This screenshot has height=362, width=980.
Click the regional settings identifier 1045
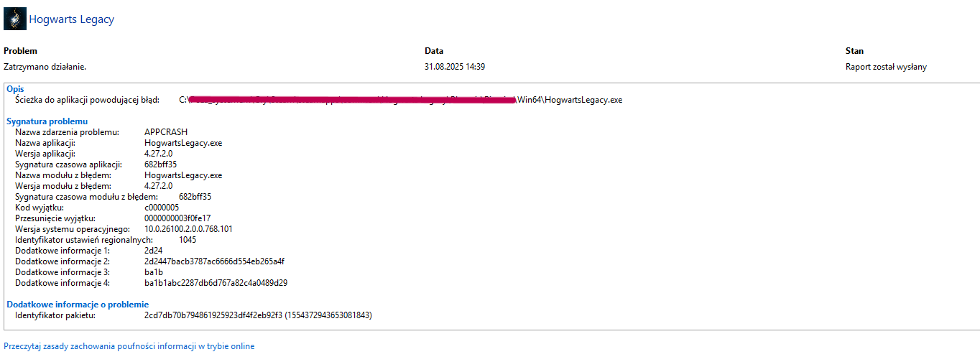(x=188, y=240)
